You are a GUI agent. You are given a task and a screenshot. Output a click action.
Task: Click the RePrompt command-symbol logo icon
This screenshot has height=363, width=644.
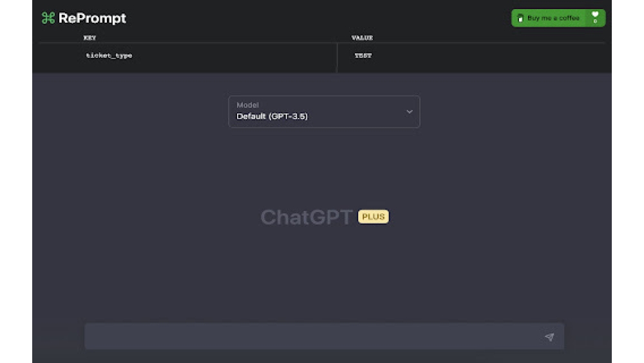(x=48, y=18)
